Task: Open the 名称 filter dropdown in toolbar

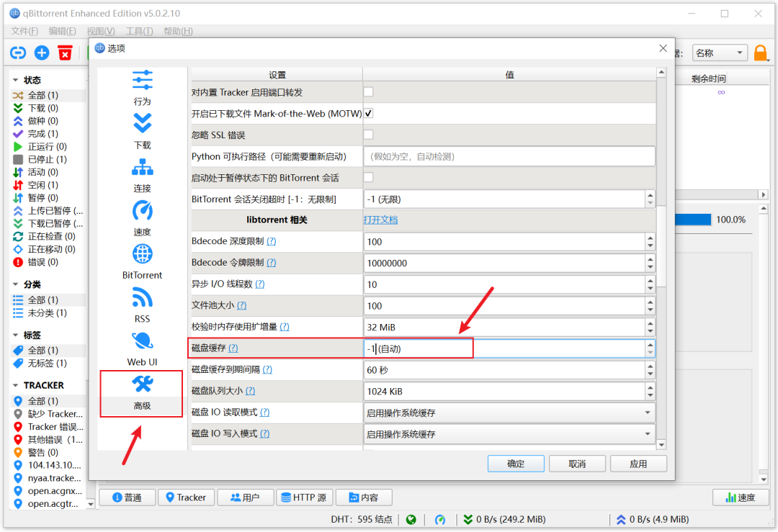Action: click(x=720, y=53)
